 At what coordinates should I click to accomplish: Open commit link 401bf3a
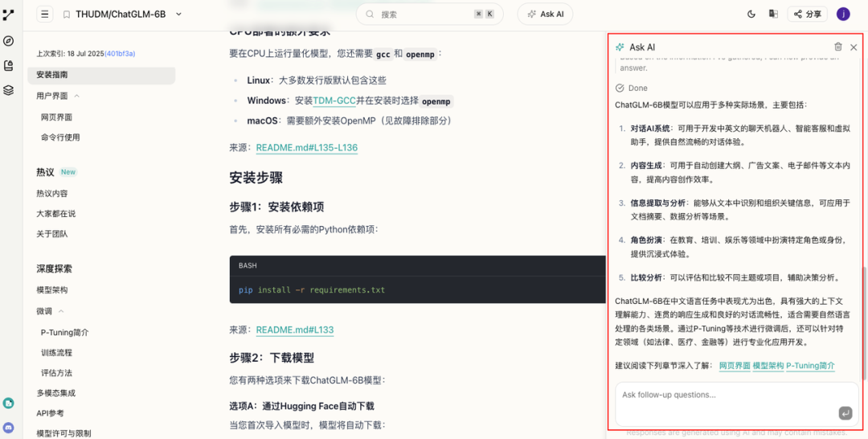pyautogui.click(x=120, y=54)
